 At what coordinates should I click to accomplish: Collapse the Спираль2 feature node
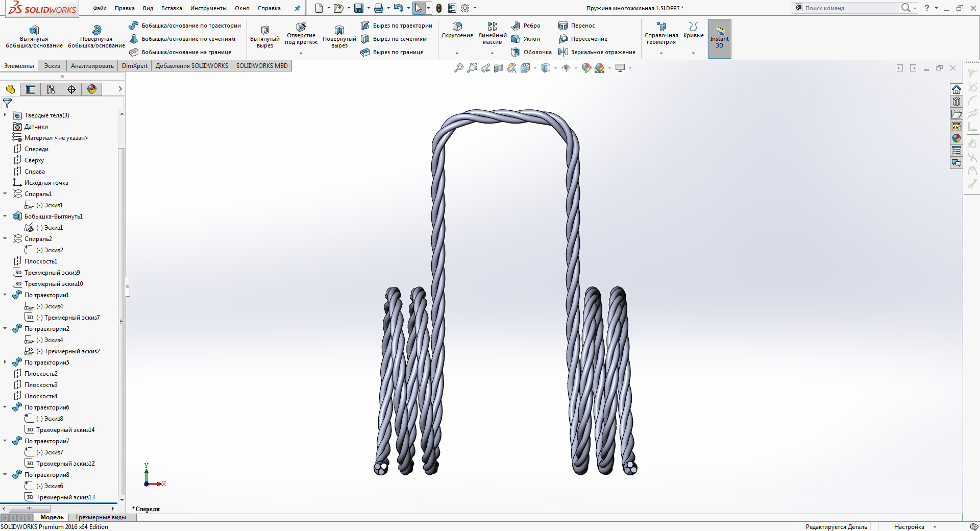[5, 238]
